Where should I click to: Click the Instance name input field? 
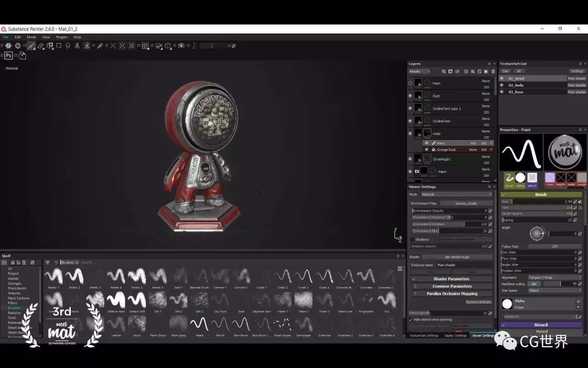[x=464, y=265]
